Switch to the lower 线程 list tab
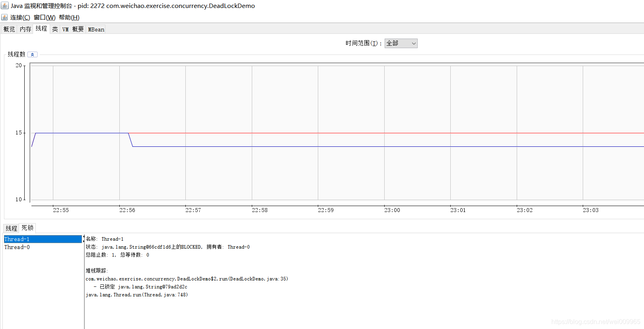644x329 pixels. pos(12,228)
